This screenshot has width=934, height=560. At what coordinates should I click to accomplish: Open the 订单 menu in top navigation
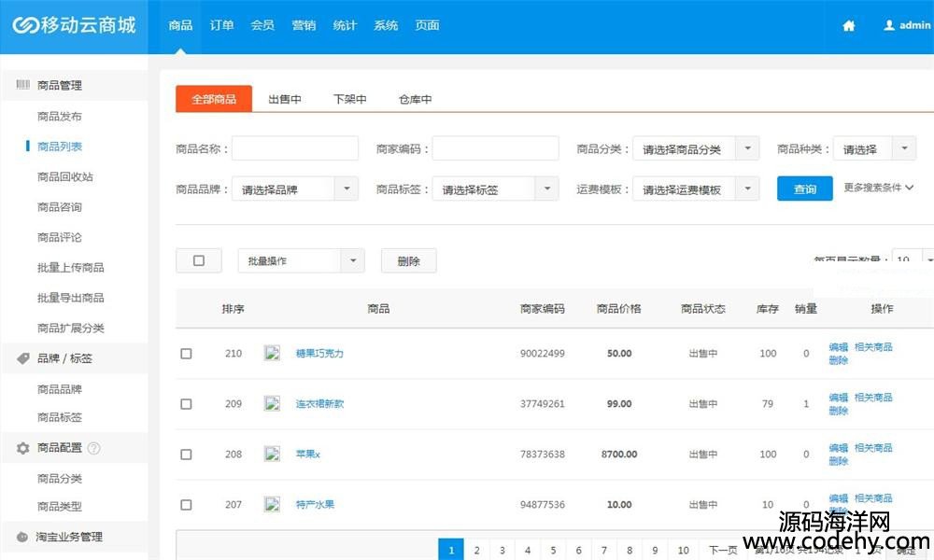[221, 25]
